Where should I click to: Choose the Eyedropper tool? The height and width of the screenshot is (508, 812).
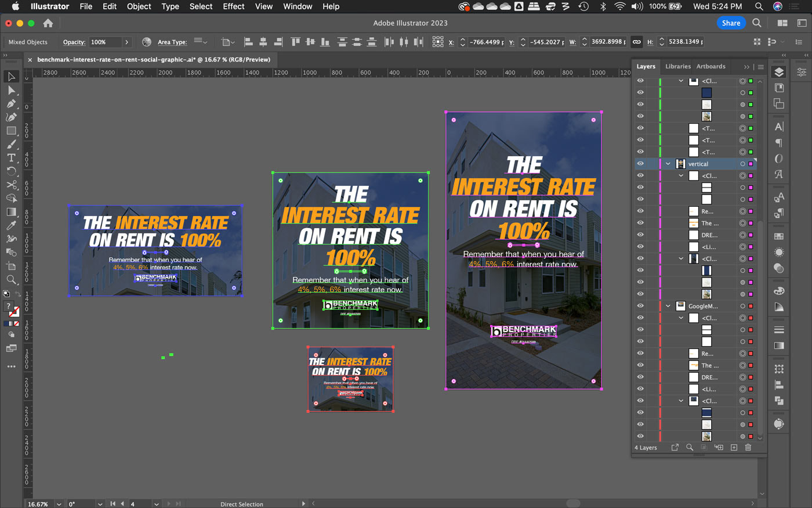pos(11,225)
